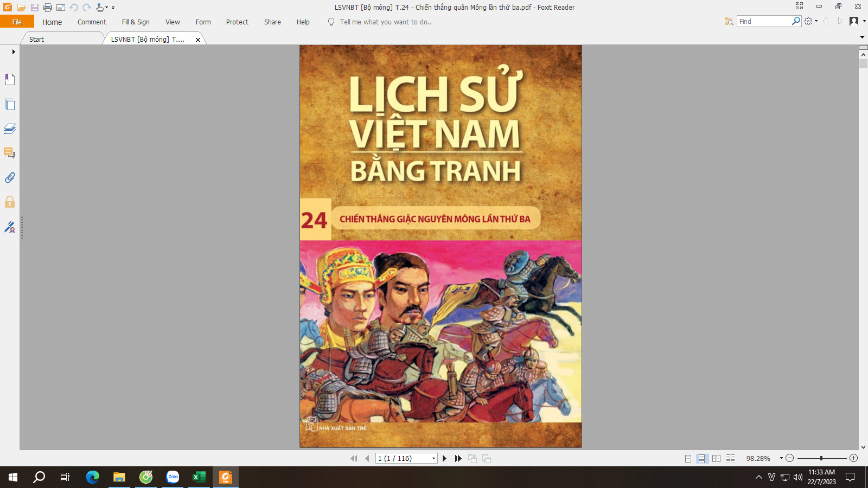Open the Security lock panel
This screenshot has height=488, width=868.
[x=10, y=202]
